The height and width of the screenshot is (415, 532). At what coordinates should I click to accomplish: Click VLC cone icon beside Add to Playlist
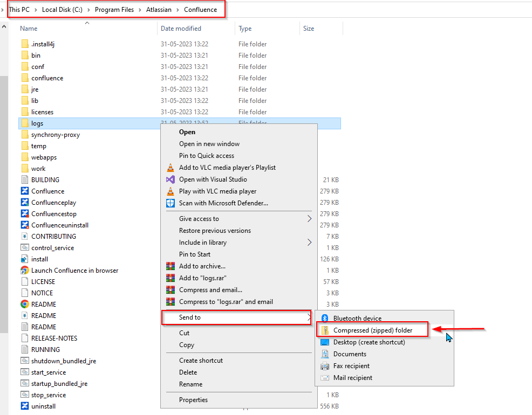click(170, 168)
